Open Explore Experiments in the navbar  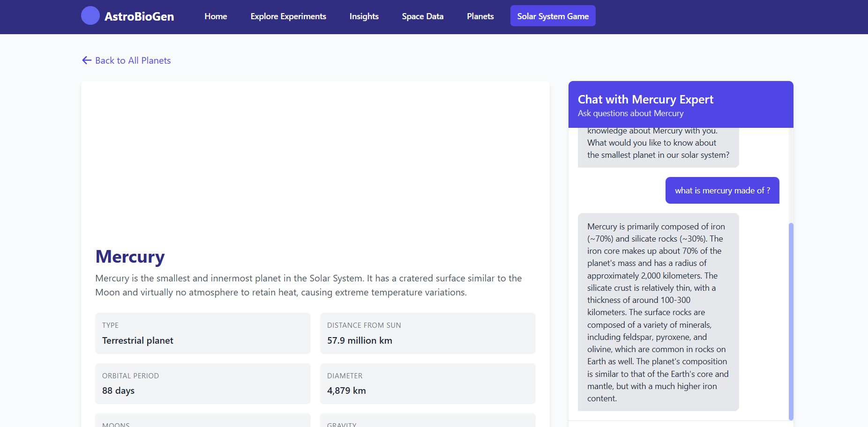pyautogui.click(x=288, y=16)
